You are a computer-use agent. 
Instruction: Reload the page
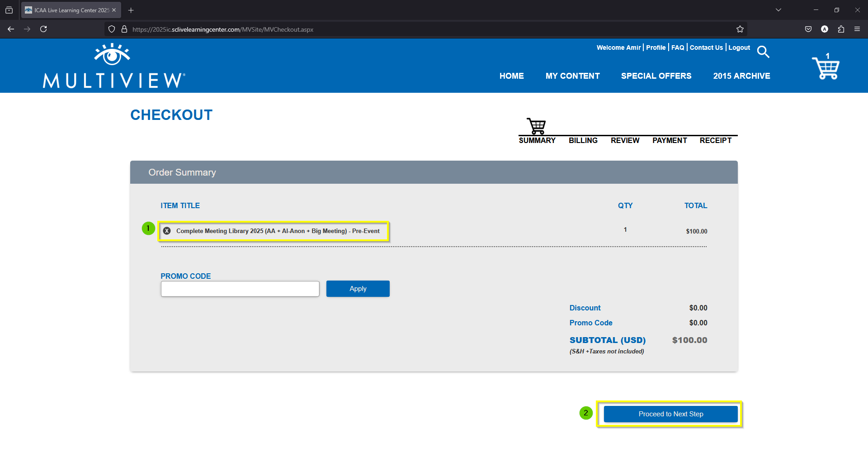pos(43,29)
